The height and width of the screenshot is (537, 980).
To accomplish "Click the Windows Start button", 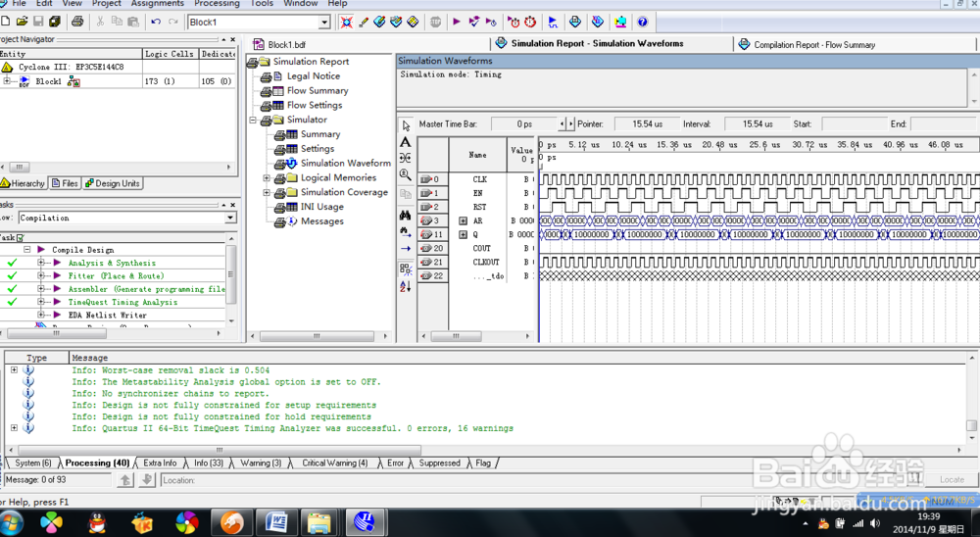I will coord(11,522).
